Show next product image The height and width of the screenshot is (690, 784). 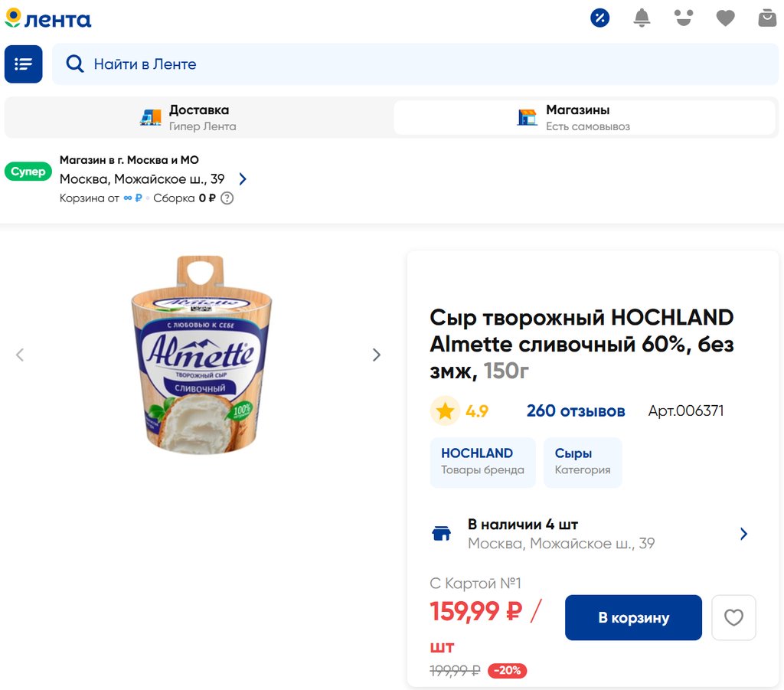(x=377, y=355)
